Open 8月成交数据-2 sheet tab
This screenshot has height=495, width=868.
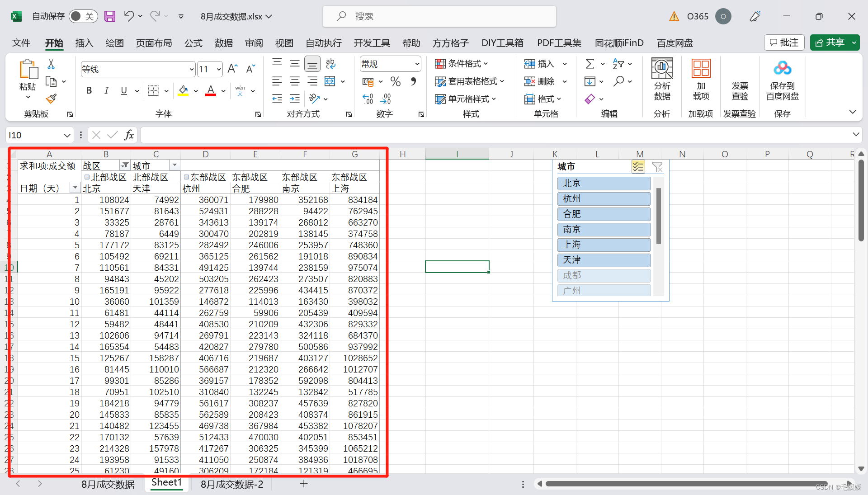(232, 484)
